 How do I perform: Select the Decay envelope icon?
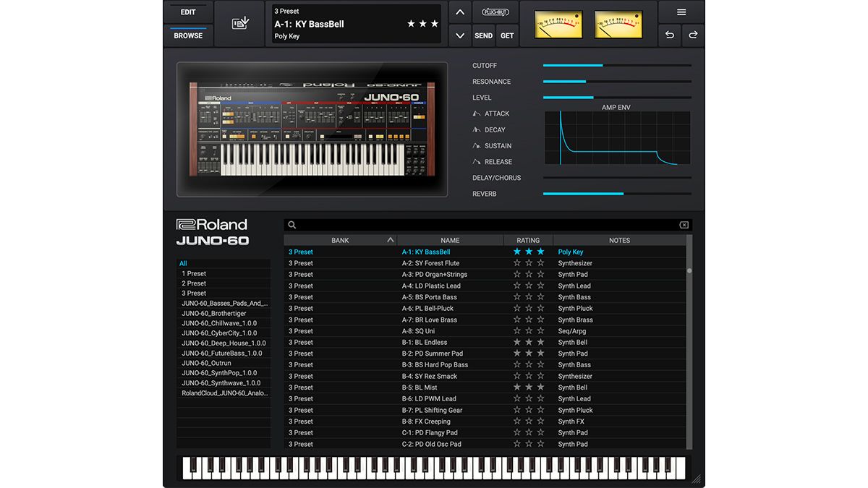click(x=477, y=129)
